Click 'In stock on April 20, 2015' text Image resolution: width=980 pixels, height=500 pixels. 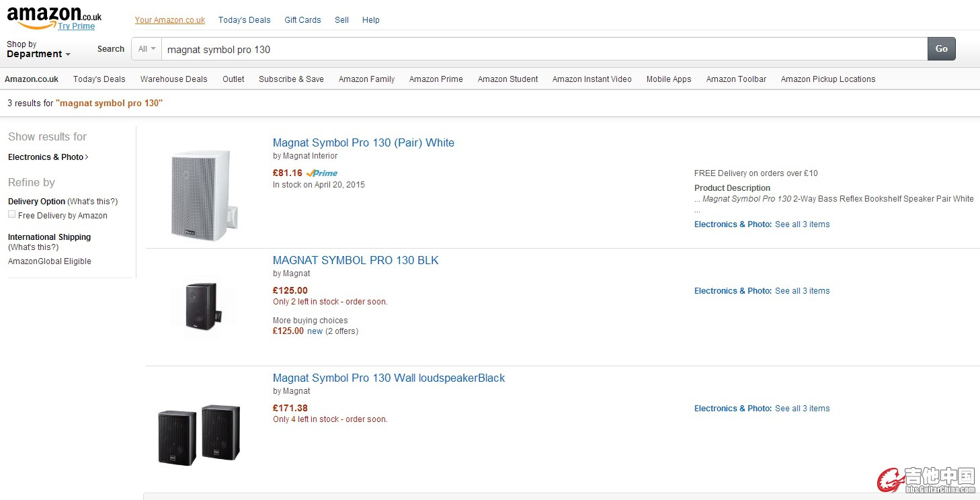[319, 185]
